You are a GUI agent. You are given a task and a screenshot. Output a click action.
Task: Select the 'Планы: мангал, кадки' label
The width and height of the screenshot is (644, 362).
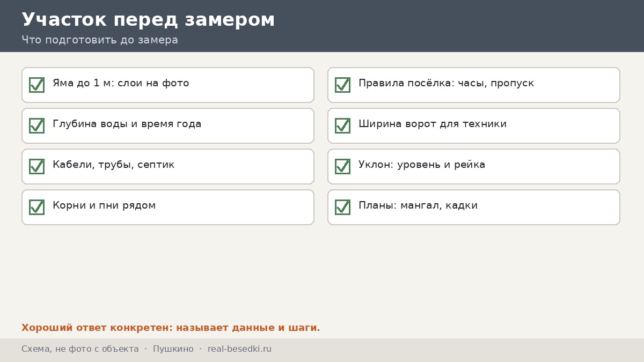coord(418,205)
